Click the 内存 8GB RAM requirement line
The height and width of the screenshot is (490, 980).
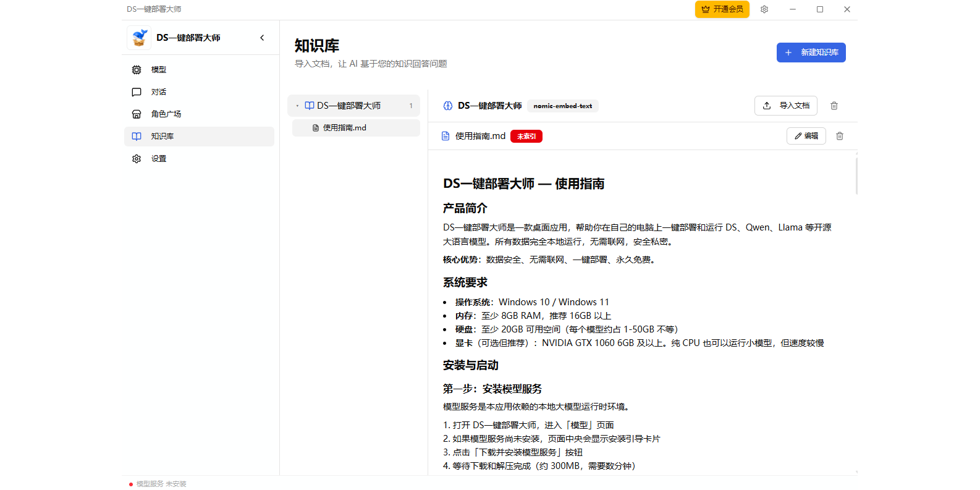click(533, 316)
